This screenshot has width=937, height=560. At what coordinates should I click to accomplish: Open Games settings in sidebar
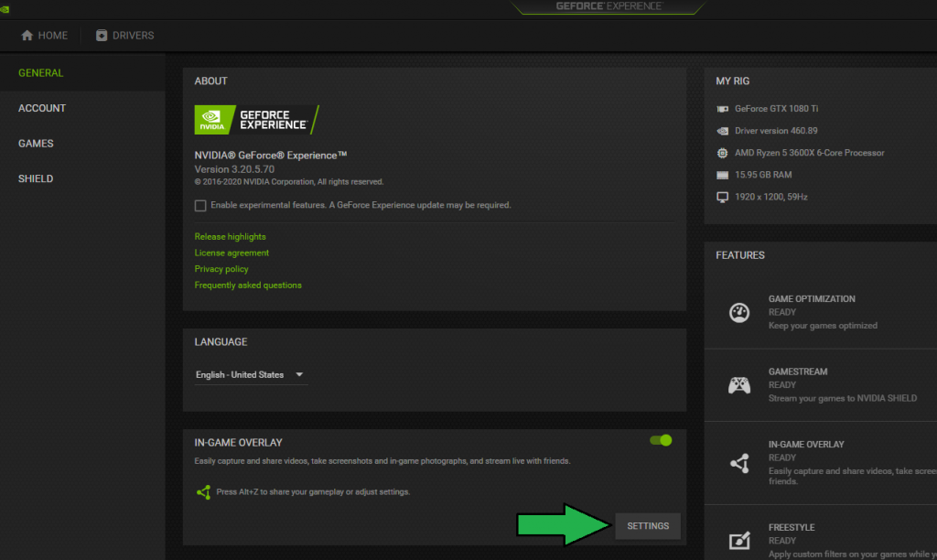pyautogui.click(x=36, y=144)
